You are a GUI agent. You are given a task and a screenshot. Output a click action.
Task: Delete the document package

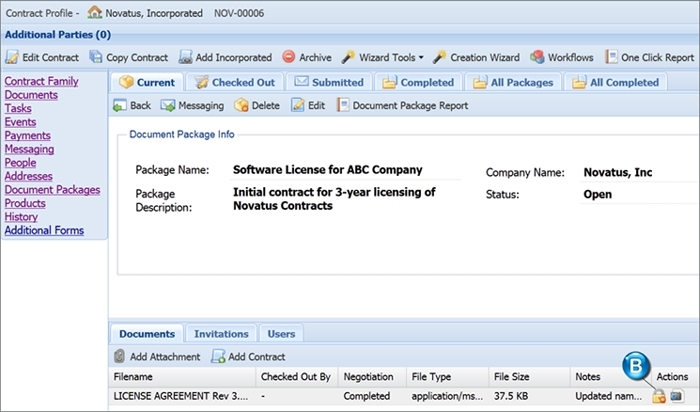coord(257,105)
